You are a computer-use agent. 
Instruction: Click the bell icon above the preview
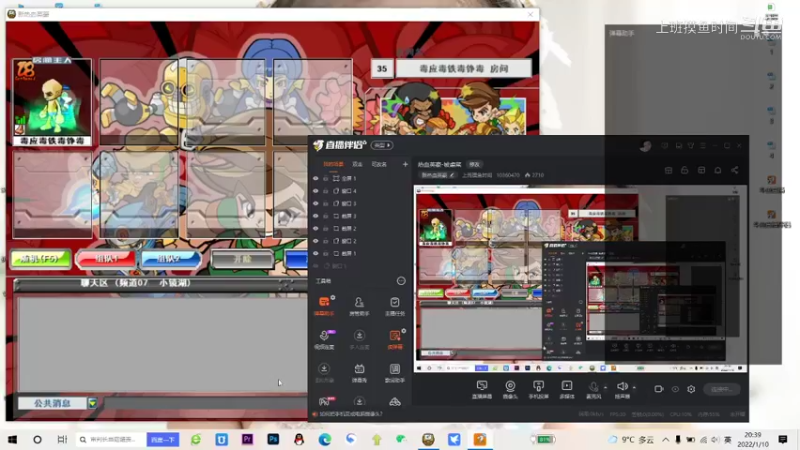(718, 170)
